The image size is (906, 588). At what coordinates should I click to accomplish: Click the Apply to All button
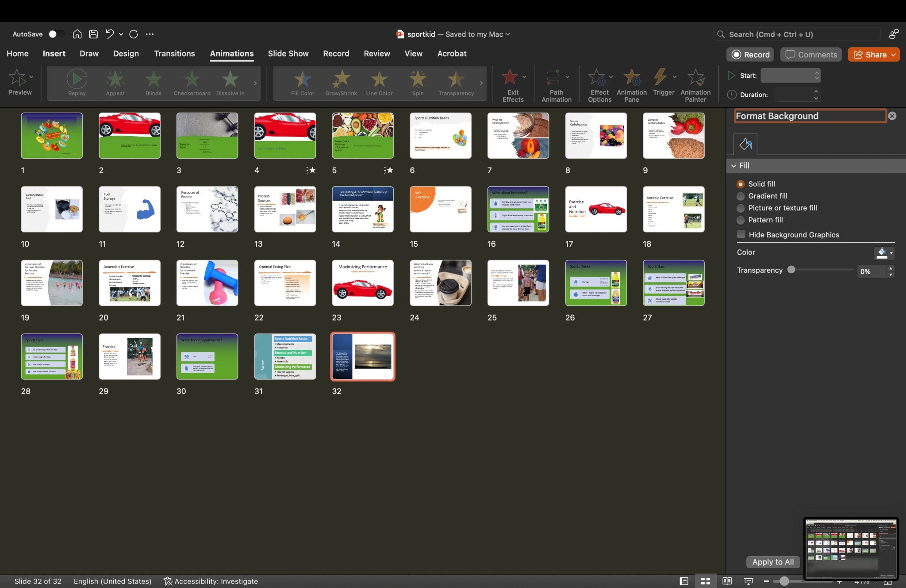click(x=772, y=562)
